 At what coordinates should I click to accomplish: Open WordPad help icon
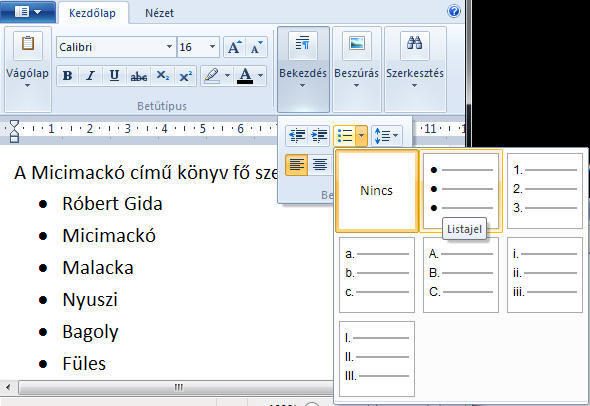(454, 11)
